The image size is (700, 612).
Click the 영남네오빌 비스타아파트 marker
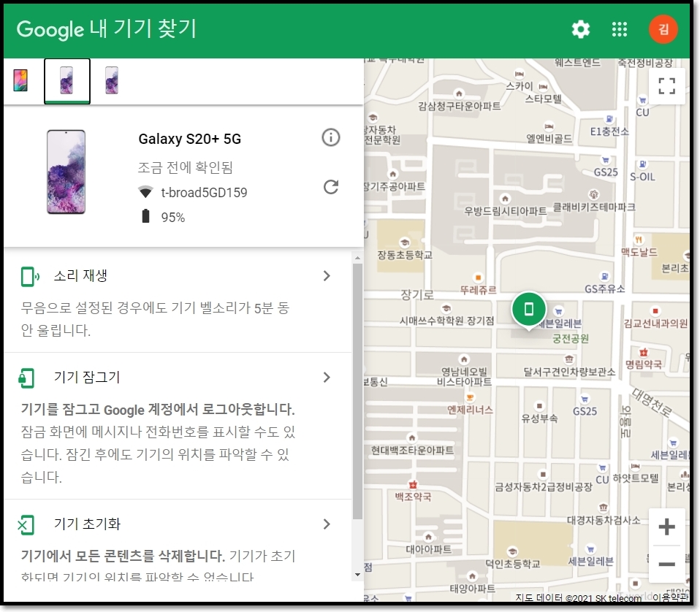coord(464,359)
